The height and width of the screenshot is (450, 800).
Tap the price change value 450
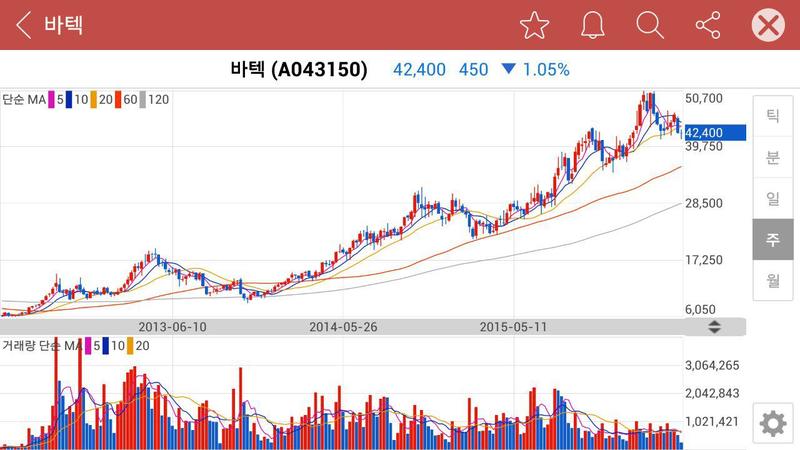(473, 69)
